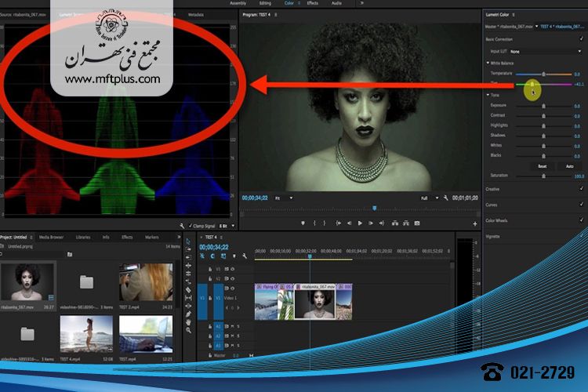Open Lumetri Scopes wrench settings
The height and width of the screenshot is (392, 588).
tap(183, 226)
